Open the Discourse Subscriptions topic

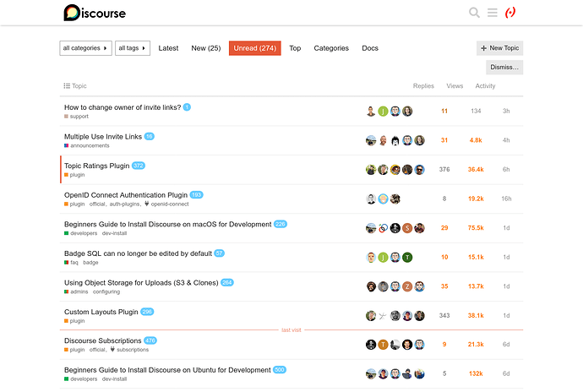pos(102,340)
